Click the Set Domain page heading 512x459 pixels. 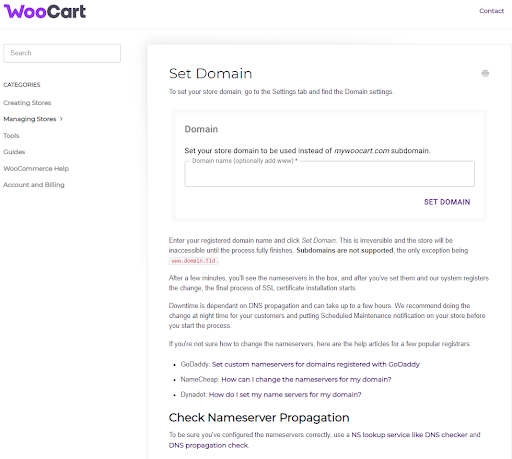tap(210, 74)
